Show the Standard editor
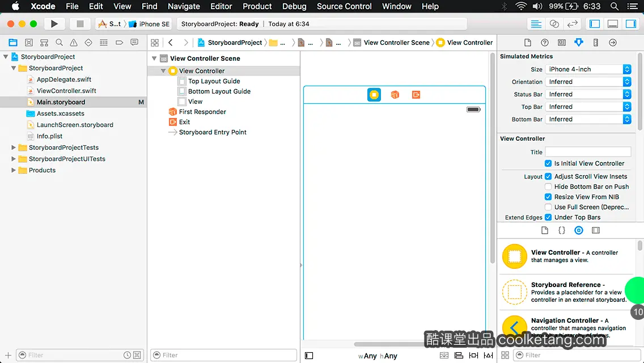The width and height of the screenshot is (644, 363). 536,24
